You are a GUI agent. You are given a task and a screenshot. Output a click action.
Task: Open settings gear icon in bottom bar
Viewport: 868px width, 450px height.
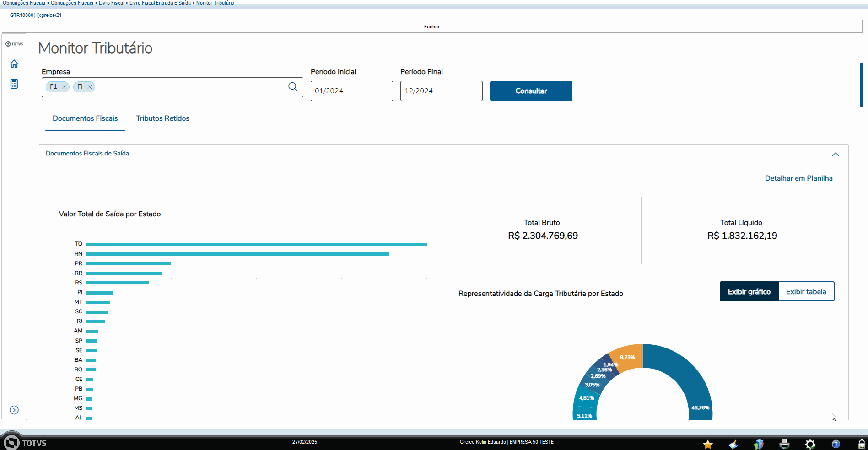810,444
